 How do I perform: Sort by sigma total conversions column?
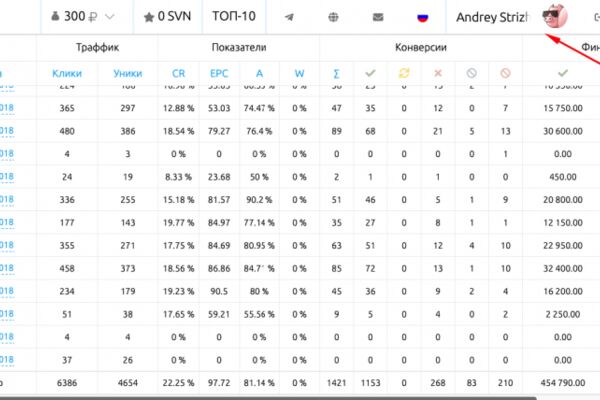336,73
